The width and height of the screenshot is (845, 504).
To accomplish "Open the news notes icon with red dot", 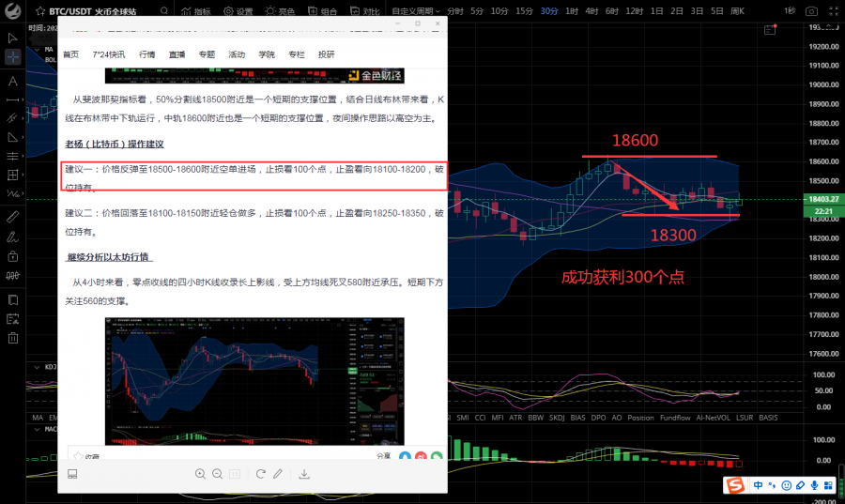I will (770, 30).
